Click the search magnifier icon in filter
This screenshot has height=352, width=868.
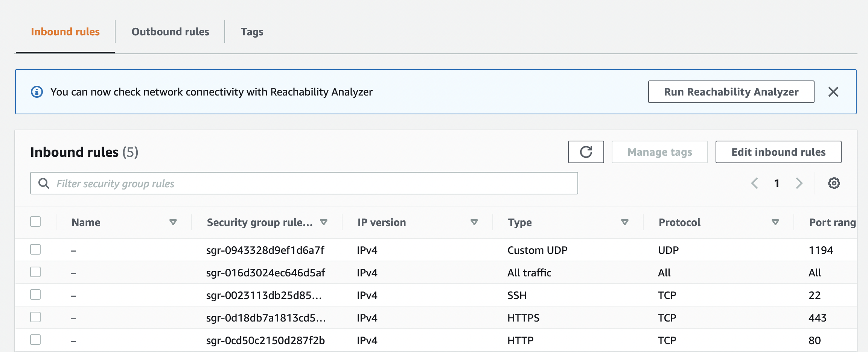44,184
